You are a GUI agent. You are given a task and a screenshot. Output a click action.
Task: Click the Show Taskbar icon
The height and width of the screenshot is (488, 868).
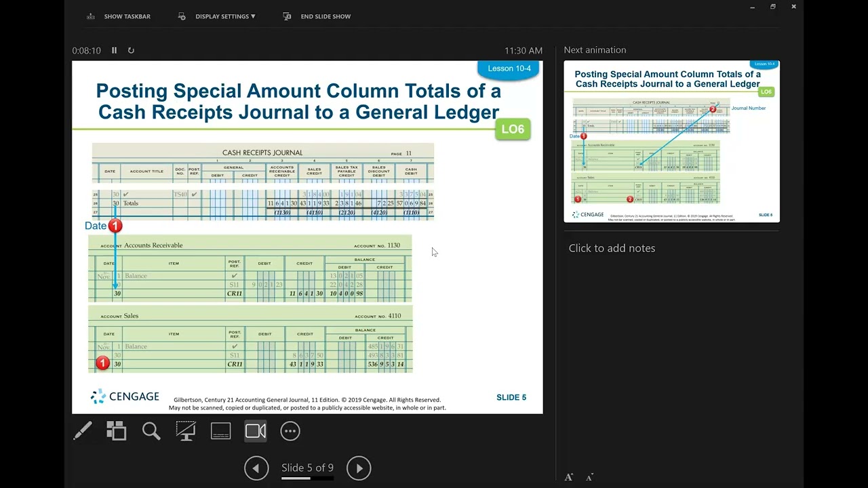click(x=91, y=16)
